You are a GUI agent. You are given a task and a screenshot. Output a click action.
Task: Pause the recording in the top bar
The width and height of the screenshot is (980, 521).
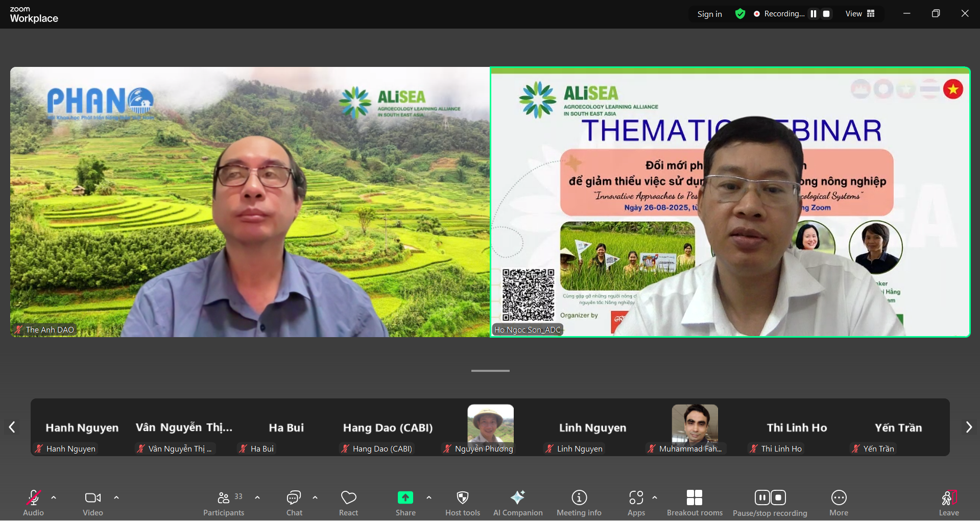pyautogui.click(x=814, y=14)
